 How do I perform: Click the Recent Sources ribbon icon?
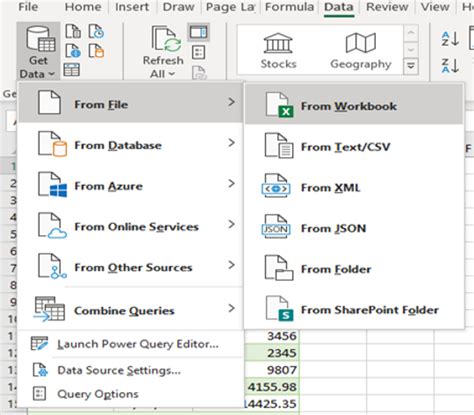[x=96, y=32]
